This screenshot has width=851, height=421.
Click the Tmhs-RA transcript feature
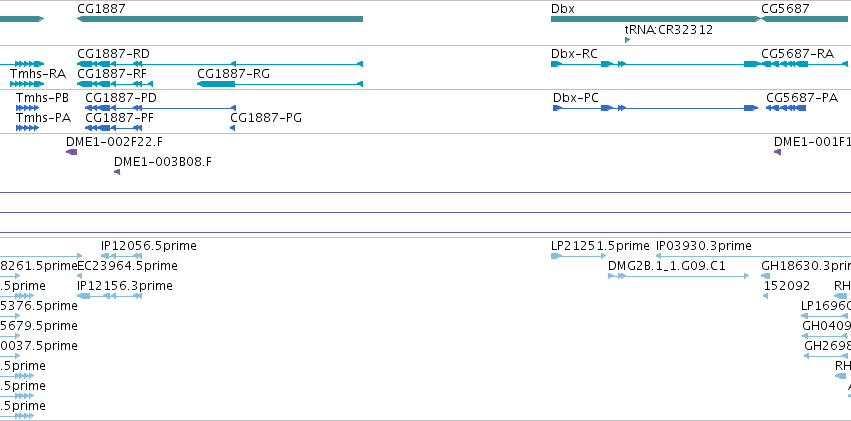(x=27, y=84)
